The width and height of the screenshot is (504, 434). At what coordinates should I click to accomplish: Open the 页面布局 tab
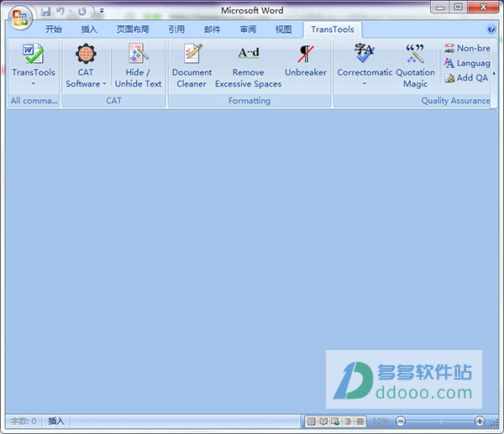(133, 29)
